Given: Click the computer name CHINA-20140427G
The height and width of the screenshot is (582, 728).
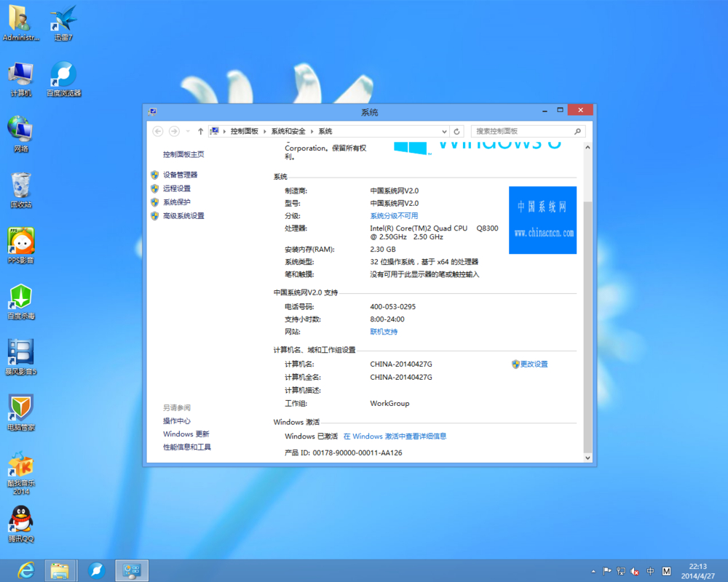Looking at the screenshot, I should tap(401, 364).
